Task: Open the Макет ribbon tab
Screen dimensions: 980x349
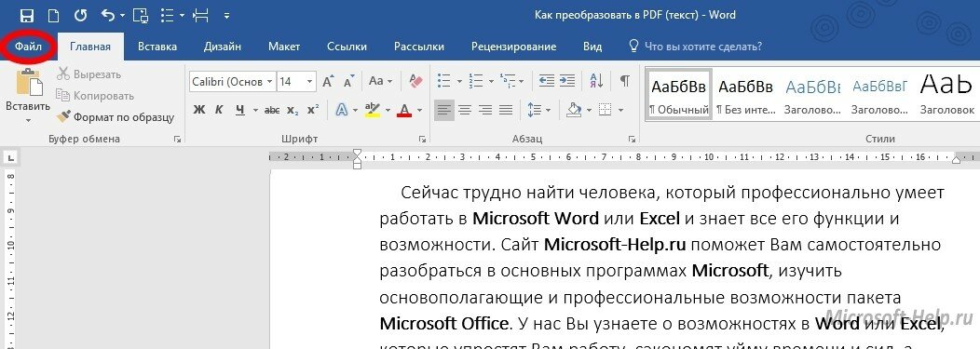Action: [x=284, y=47]
